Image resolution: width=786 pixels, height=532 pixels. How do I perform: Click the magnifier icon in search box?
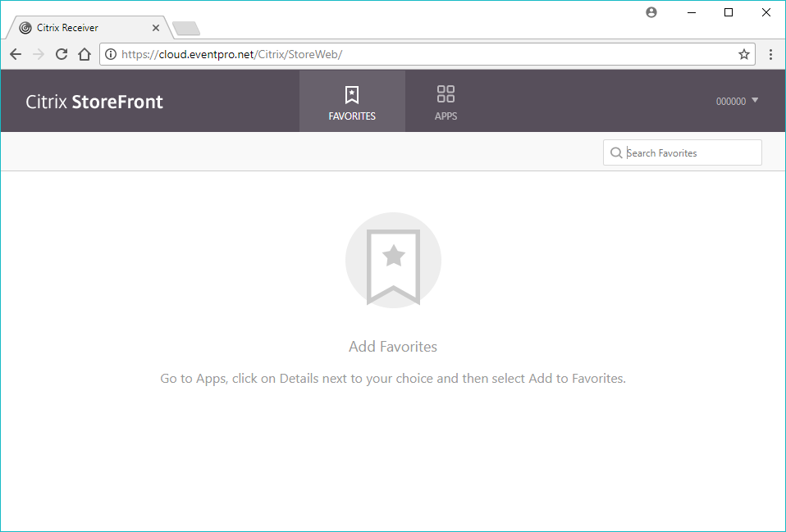pyautogui.click(x=616, y=152)
